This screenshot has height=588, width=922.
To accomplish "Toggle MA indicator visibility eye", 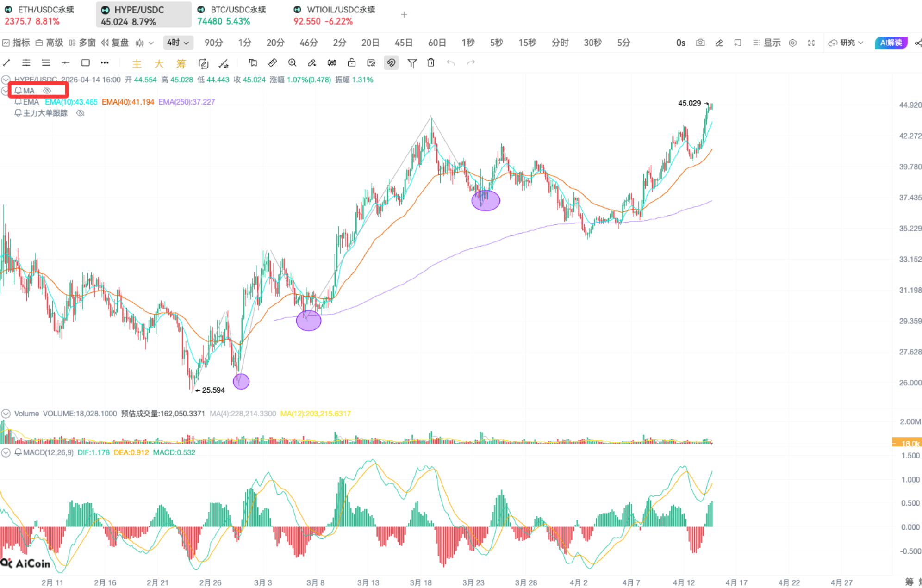I will click(47, 91).
